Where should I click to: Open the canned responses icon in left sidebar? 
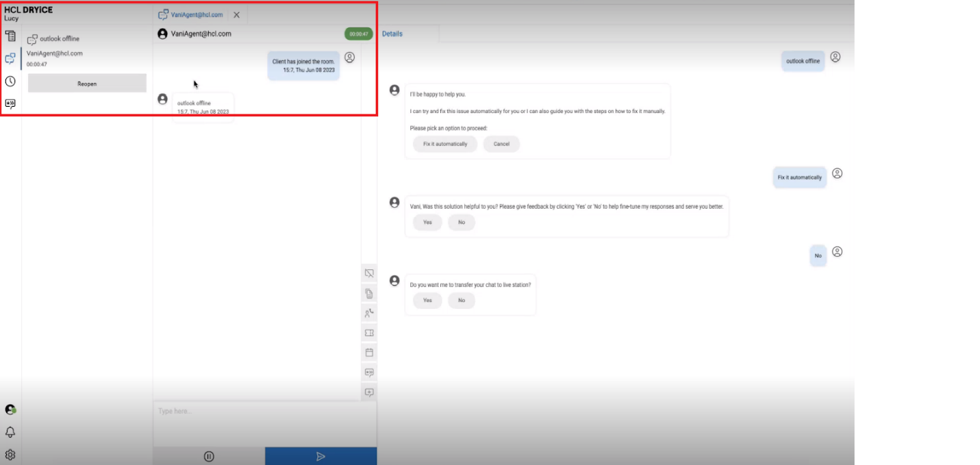tap(10, 104)
